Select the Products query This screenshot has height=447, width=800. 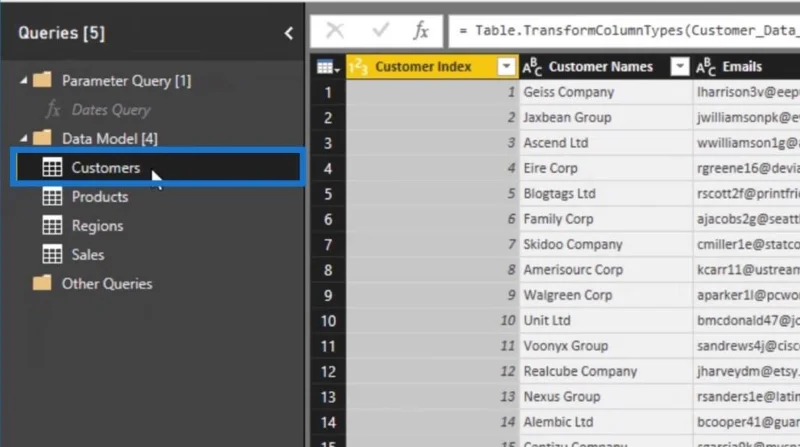[x=100, y=197]
